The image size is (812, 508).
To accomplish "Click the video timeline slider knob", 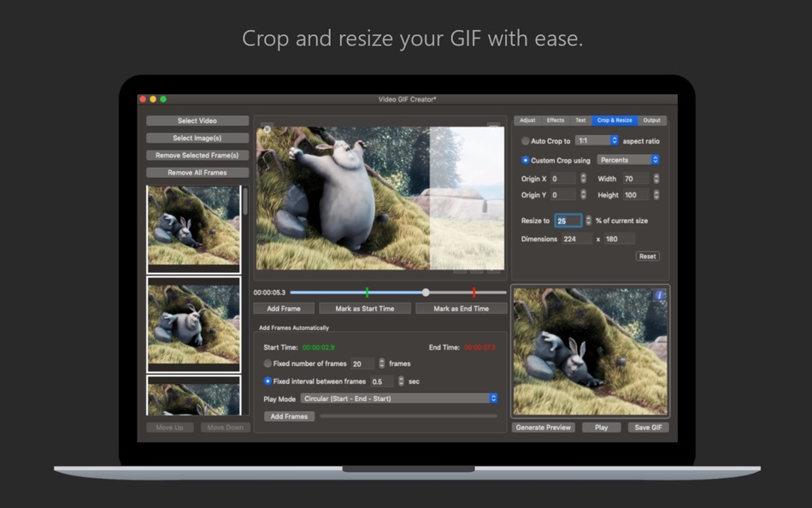I will 426,292.
